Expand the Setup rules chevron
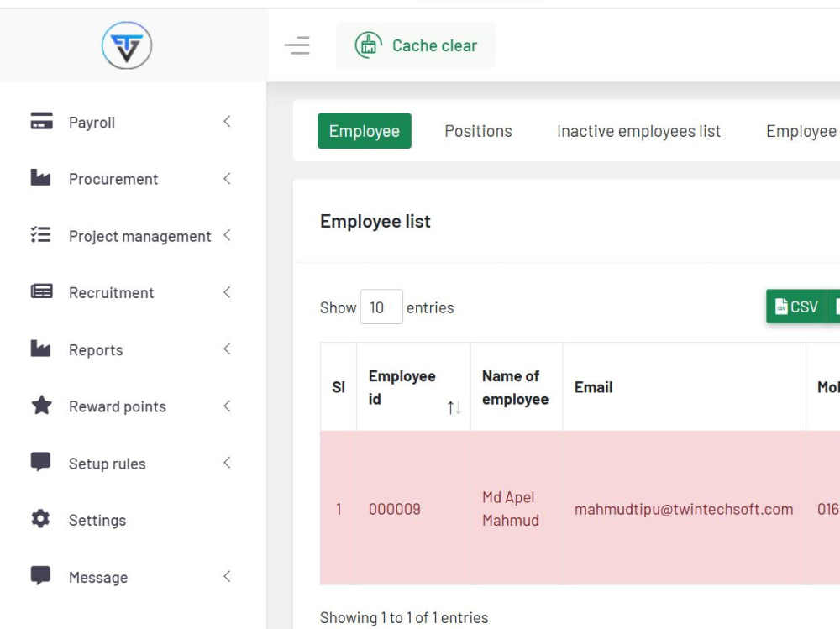The image size is (840, 629). 227,463
